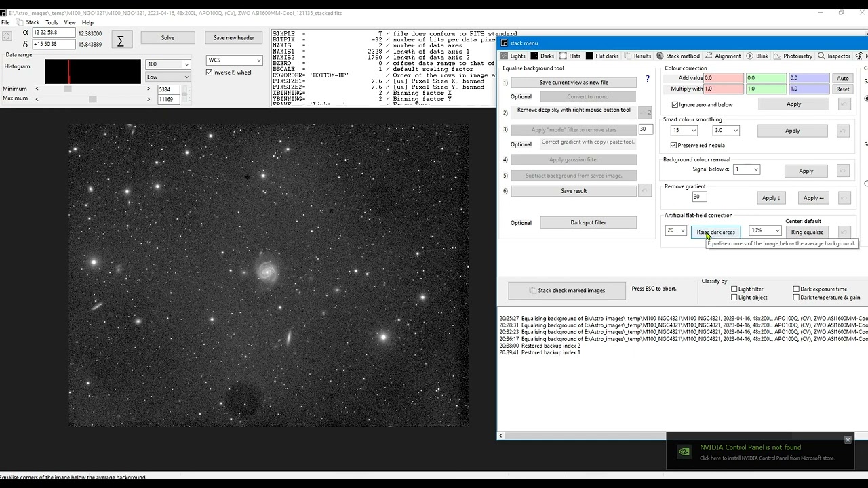This screenshot has width=868, height=488.
Task: Switch to the Stack method tab
Action: (677, 56)
